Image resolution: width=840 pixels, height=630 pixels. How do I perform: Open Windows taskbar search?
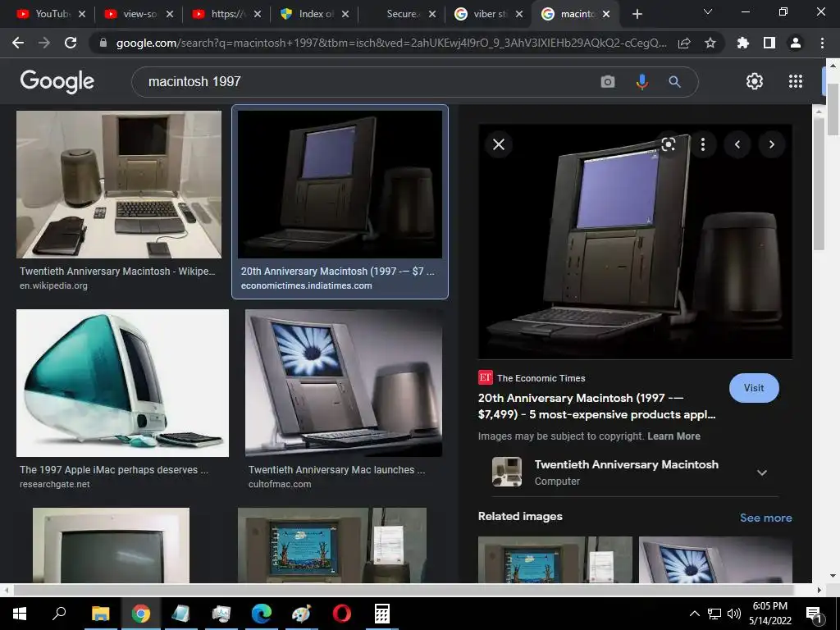click(x=59, y=614)
